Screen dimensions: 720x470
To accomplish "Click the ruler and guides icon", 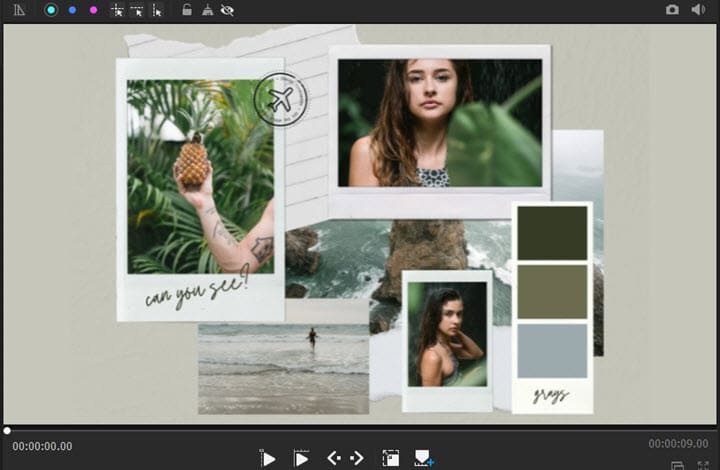I will 19,10.
